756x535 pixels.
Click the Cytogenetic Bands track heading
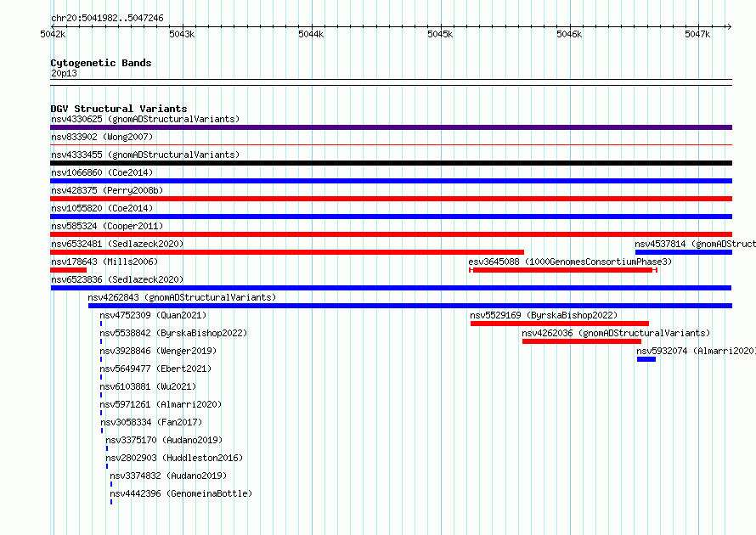click(101, 63)
